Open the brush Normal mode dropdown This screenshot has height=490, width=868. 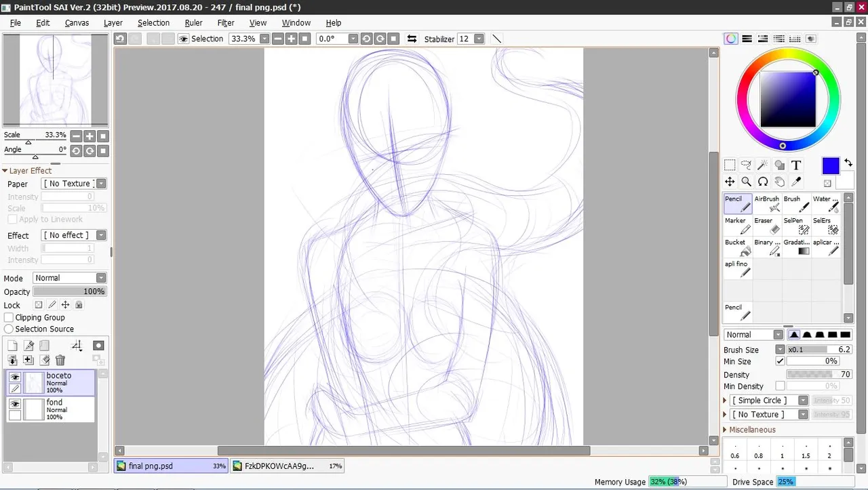tap(753, 335)
